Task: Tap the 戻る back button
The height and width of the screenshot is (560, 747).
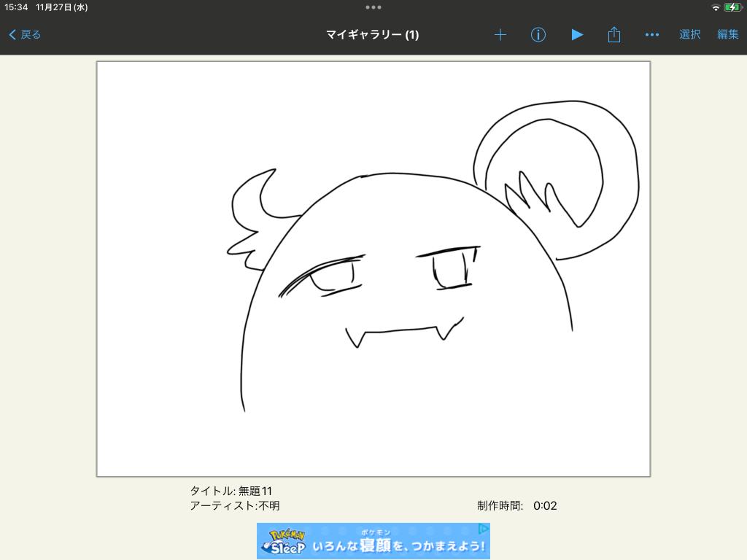Action: (x=25, y=34)
